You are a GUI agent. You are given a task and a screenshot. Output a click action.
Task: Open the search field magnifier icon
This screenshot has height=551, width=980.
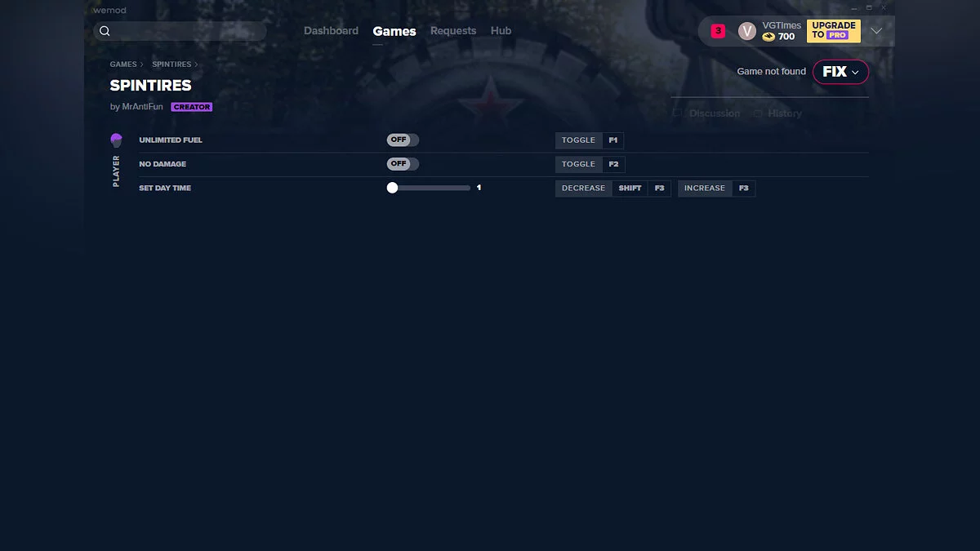click(x=105, y=30)
